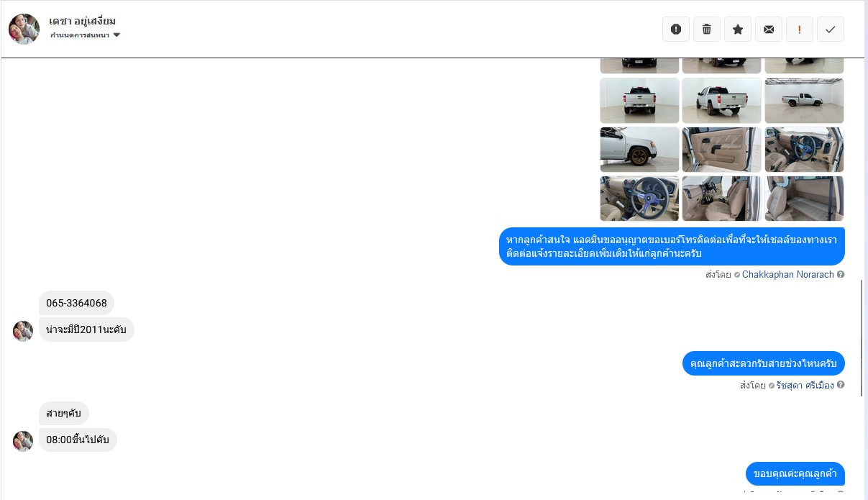Open pickup rear three-quarter view photo
Screen dimensions: 868x500
click(x=721, y=101)
